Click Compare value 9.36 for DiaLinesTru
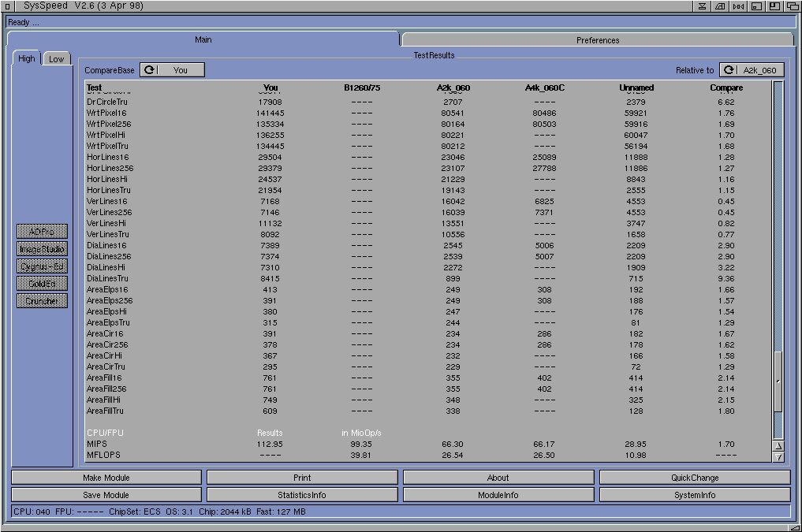Viewport: 802px width, 532px height. (x=726, y=278)
